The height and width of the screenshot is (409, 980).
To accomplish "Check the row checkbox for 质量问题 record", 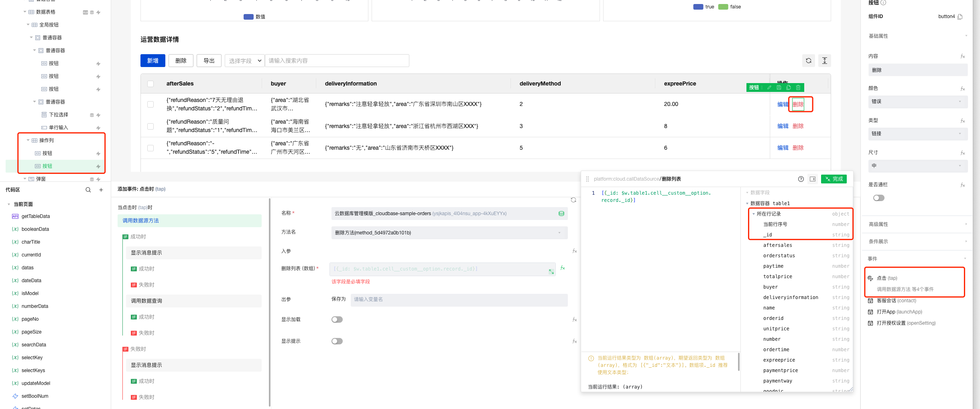I will 150,126.
